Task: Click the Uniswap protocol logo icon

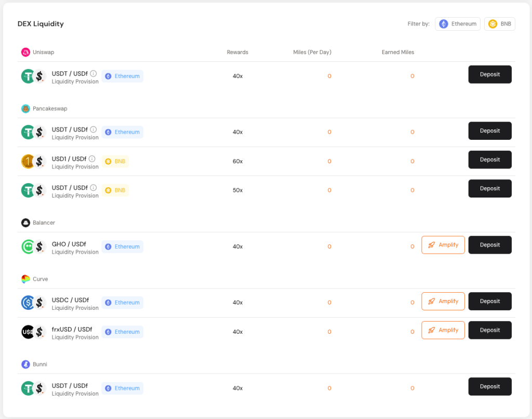Action: (25, 52)
